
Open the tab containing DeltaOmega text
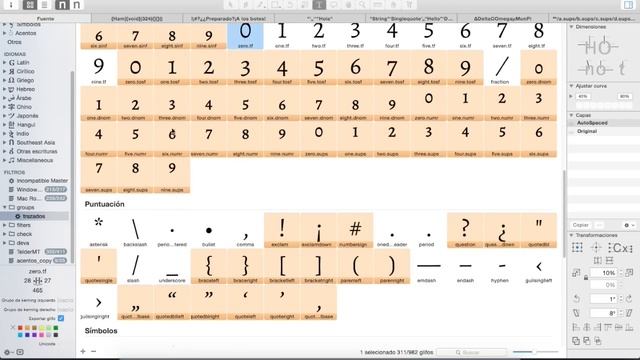tap(503, 18)
